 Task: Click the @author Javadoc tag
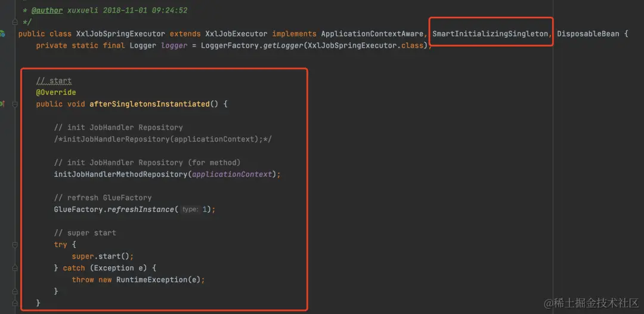(47, 10)
